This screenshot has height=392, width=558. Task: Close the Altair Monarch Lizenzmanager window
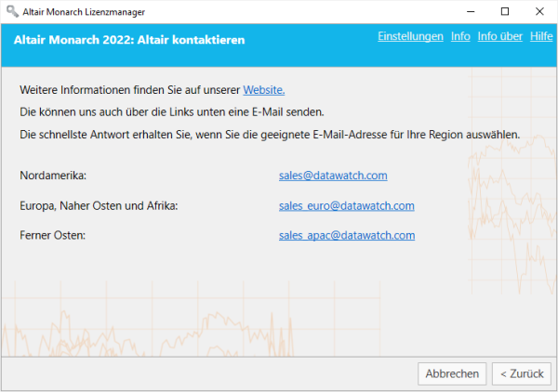(x=539, y=11)
